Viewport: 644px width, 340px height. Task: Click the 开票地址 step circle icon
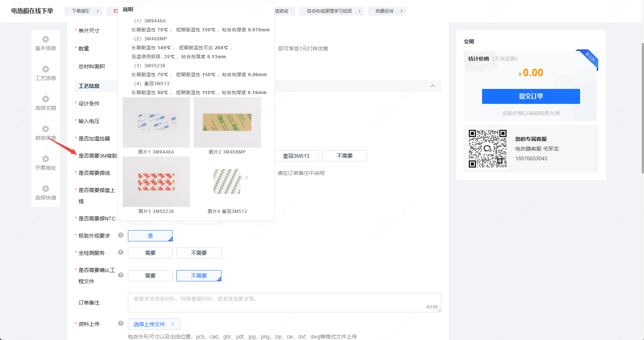pos(46,159)
